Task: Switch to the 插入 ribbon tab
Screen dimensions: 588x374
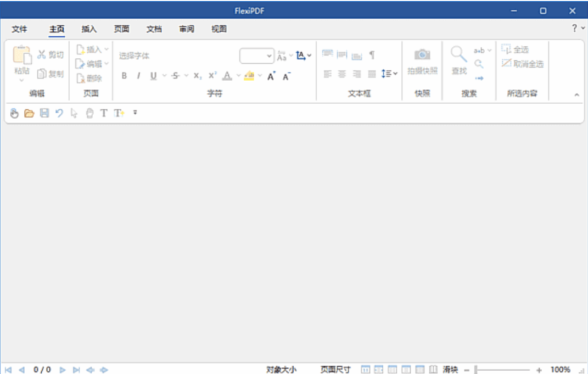Action: 88,29
